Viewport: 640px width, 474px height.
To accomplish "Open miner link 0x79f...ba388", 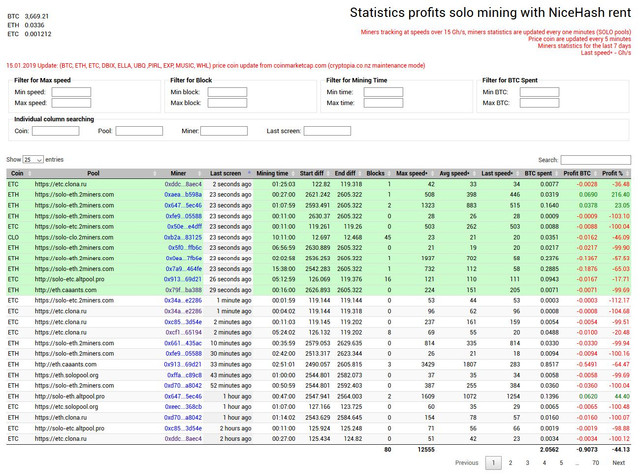I will pyautogui.click(x=184, y=290).
